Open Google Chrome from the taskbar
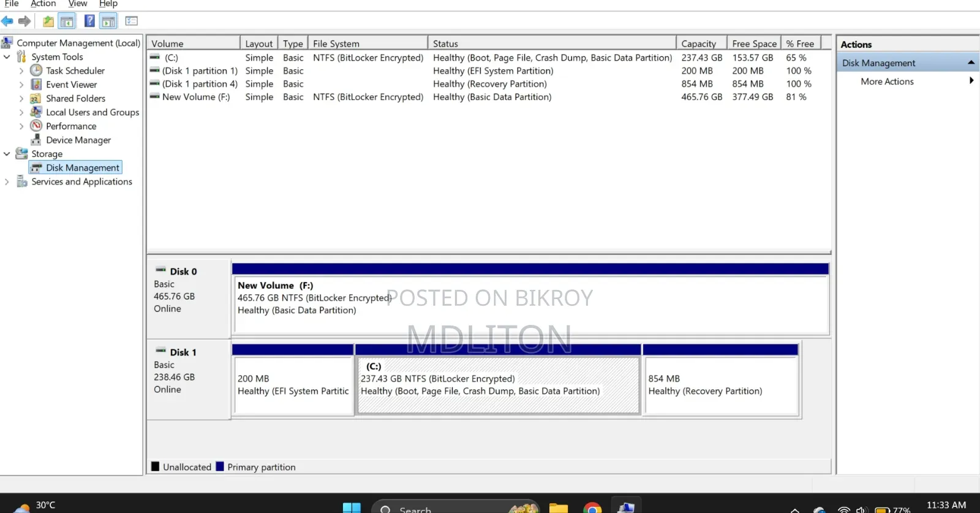The width and height of the screenshot is (980, 513). point(592,508)
